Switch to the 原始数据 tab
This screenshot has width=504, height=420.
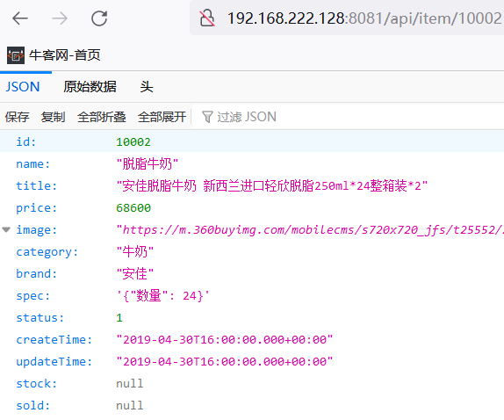(90, 87)
